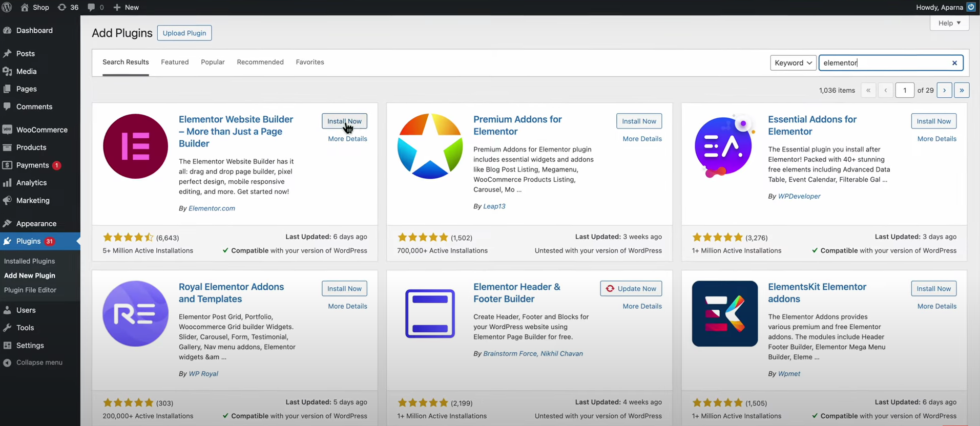This screenshot has width=980, height=426.
Task: Jump to the last results page
Action: 962,90
